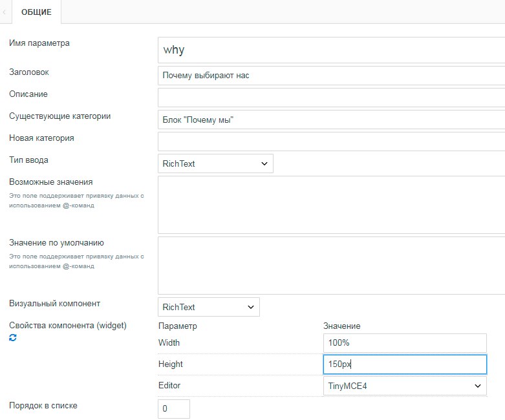Image resolution: width=505 pixels, height=420 pixels.
Task: Click the 'Визуальный компонент' label
Action: tap(55, 304)
